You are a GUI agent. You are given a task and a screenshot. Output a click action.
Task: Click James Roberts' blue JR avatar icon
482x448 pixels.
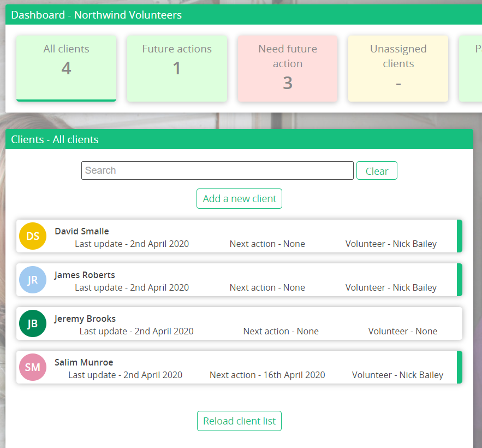[33, 280]
